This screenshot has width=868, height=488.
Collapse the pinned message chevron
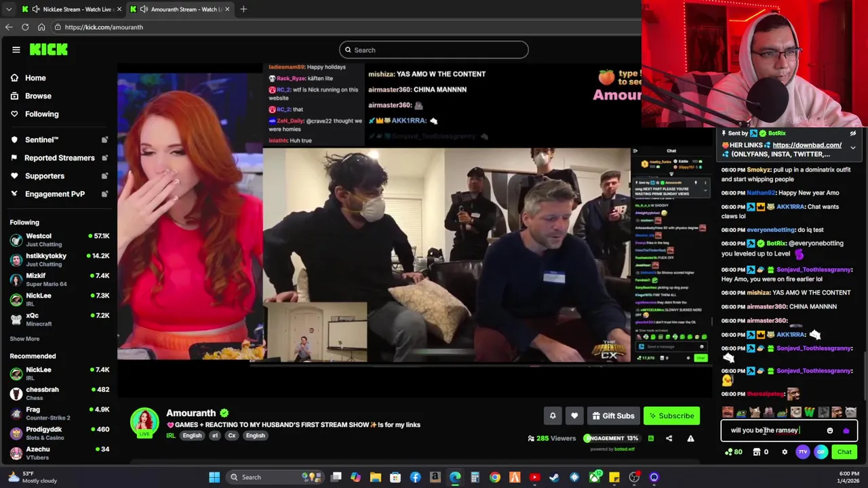853,147
